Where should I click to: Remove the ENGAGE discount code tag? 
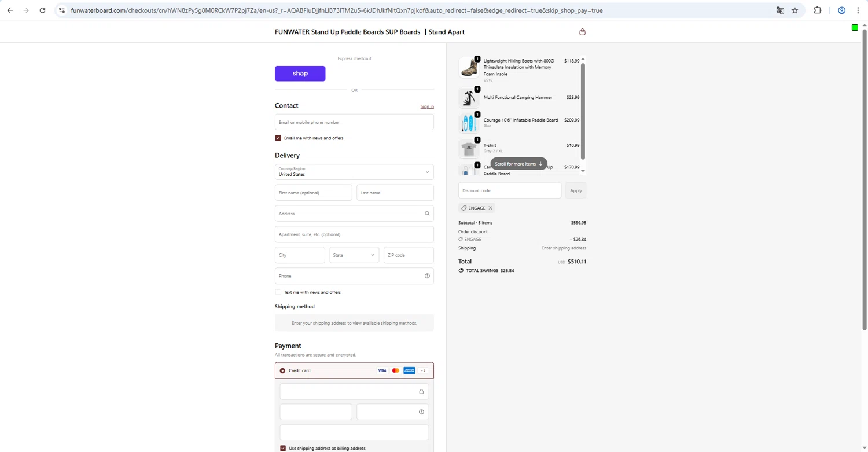coord(490,208)
